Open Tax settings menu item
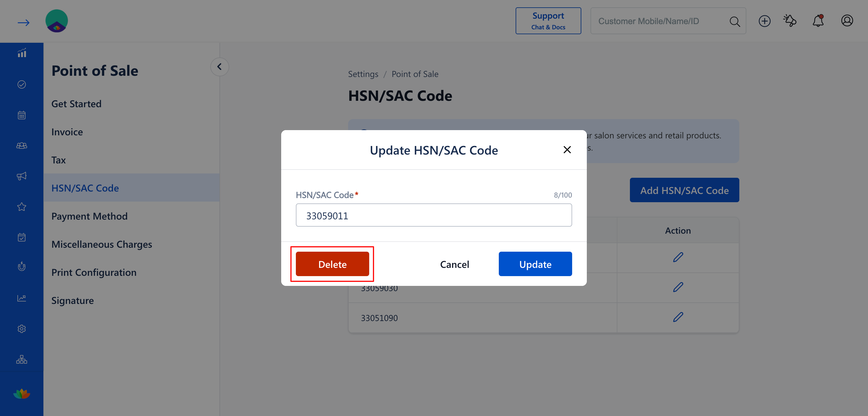Image resolution: width=868 pixels, height=416 pixels. tap(58, 160)
